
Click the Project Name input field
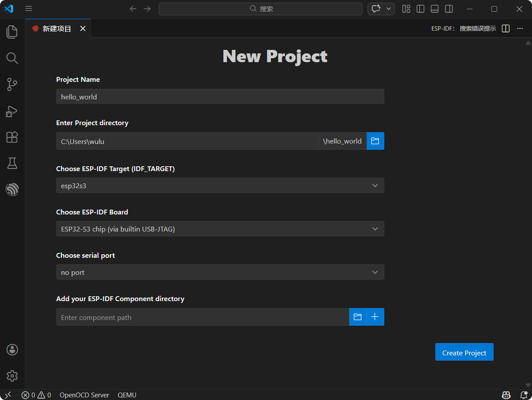pos(220,97)
